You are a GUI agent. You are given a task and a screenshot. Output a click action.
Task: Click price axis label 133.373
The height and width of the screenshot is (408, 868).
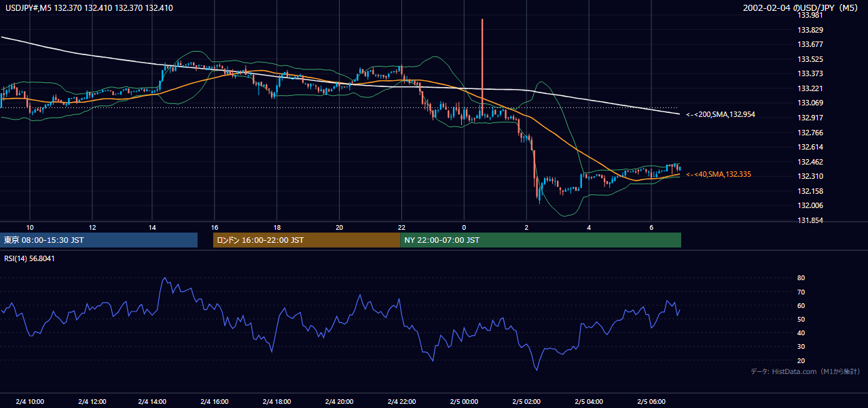(810, 73)
